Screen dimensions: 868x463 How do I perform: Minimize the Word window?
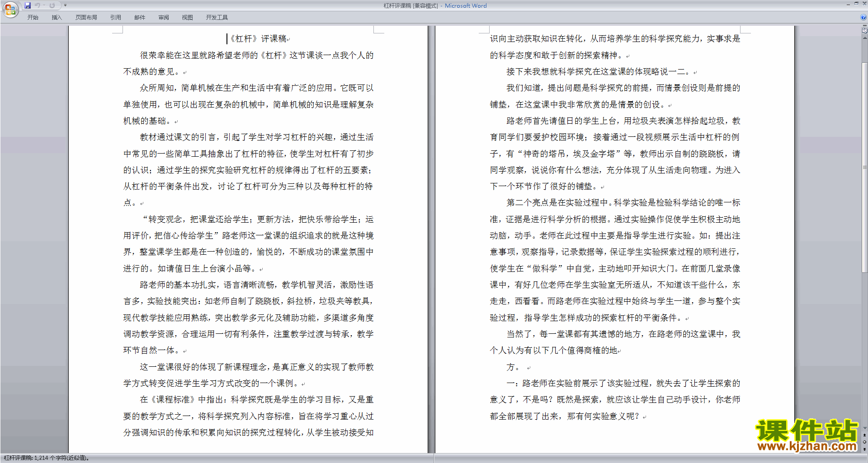(x=848, y=5)
